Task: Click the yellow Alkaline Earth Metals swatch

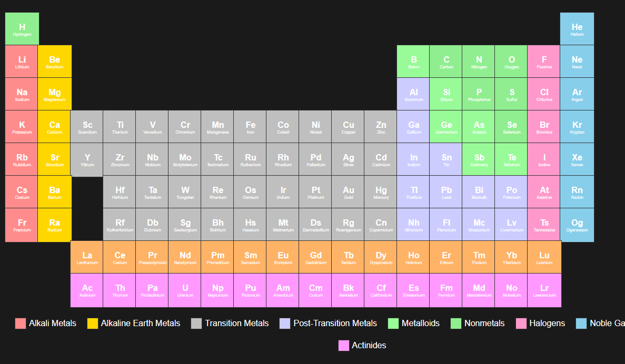Action: (x=93, y=323)
